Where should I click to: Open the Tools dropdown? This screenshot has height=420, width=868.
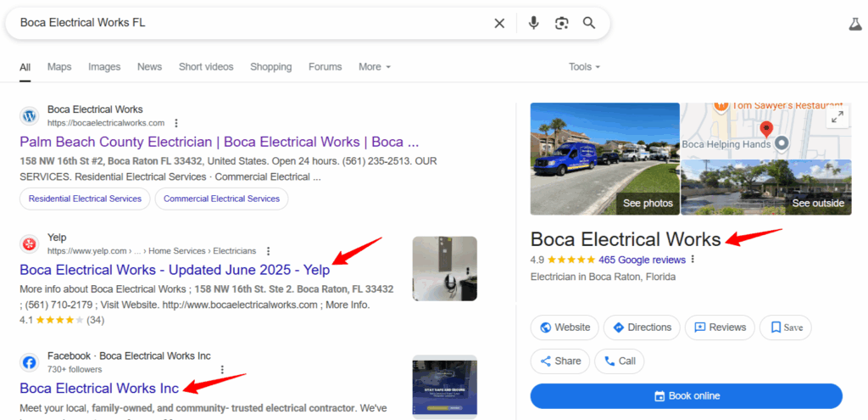(585, 67)
